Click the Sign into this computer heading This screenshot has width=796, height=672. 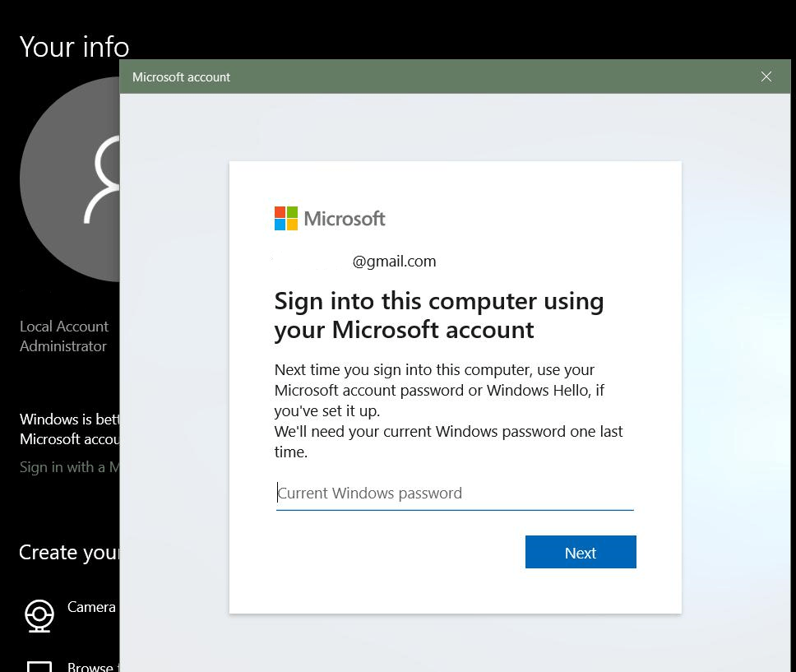click(439, 315)
